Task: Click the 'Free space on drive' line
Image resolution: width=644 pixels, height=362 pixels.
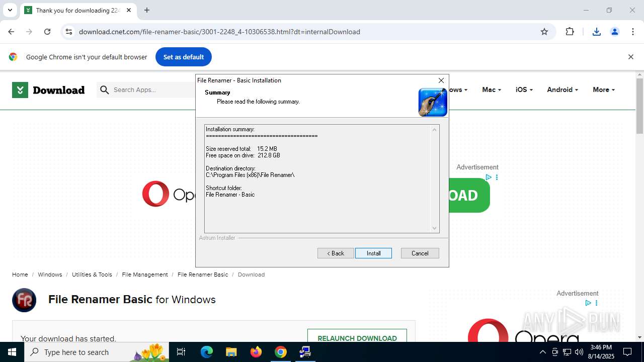Action: pyautogui.click(x=243, y=155)
